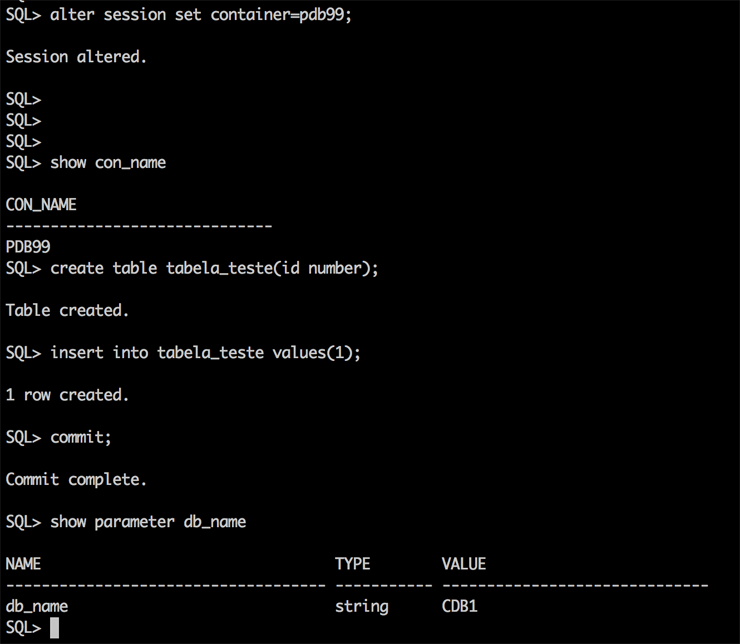Click the 'Session altered.' output message
Image resolution: width=740 pixels, height=644 pixels.
[x=76, y=57]
